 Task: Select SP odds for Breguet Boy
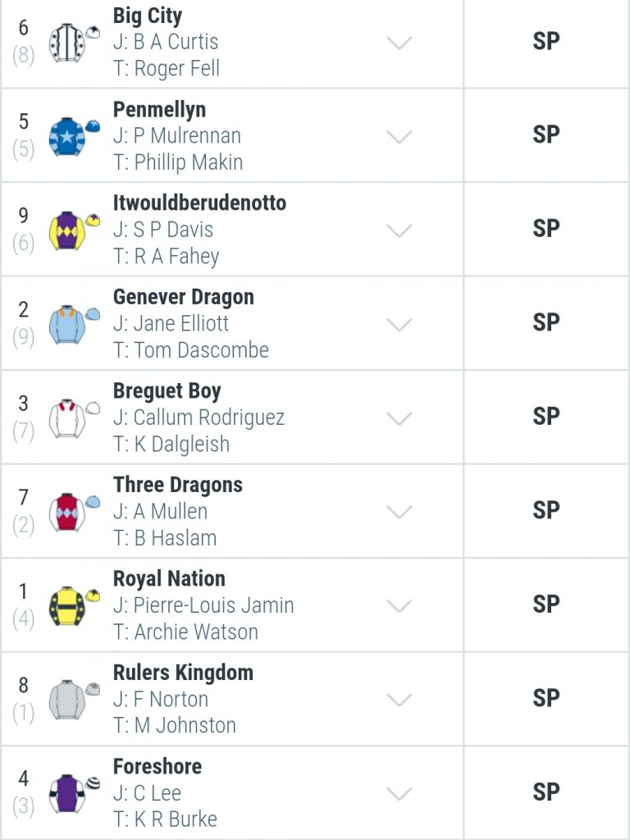pos(546,417)
